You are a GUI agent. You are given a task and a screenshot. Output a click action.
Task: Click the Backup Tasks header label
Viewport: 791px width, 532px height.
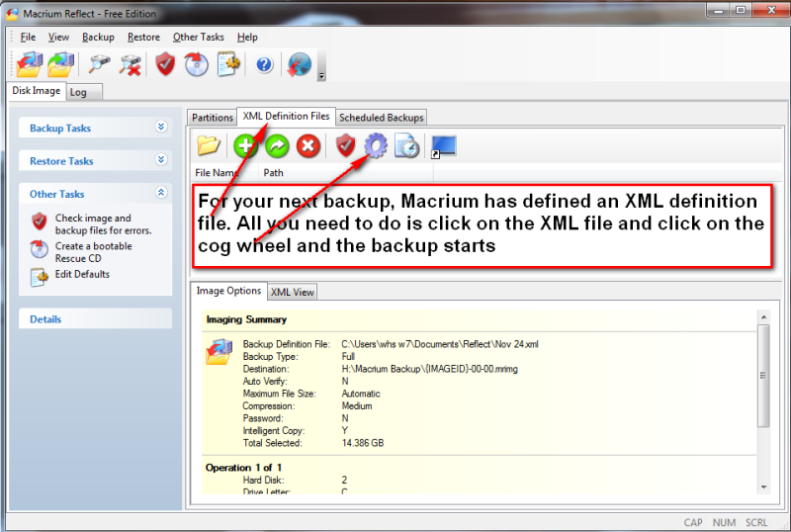point(60,129)
